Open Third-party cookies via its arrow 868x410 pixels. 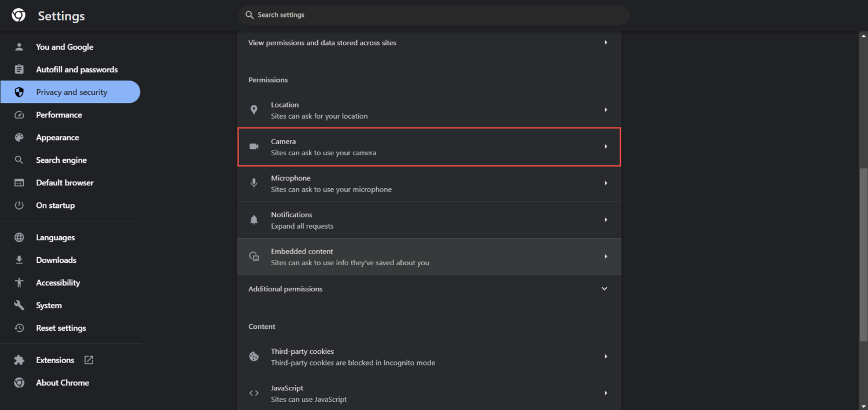(x=606, y=357)
